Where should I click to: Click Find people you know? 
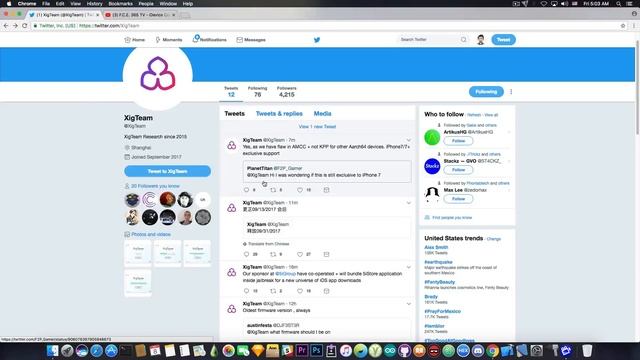pos(452,218)
